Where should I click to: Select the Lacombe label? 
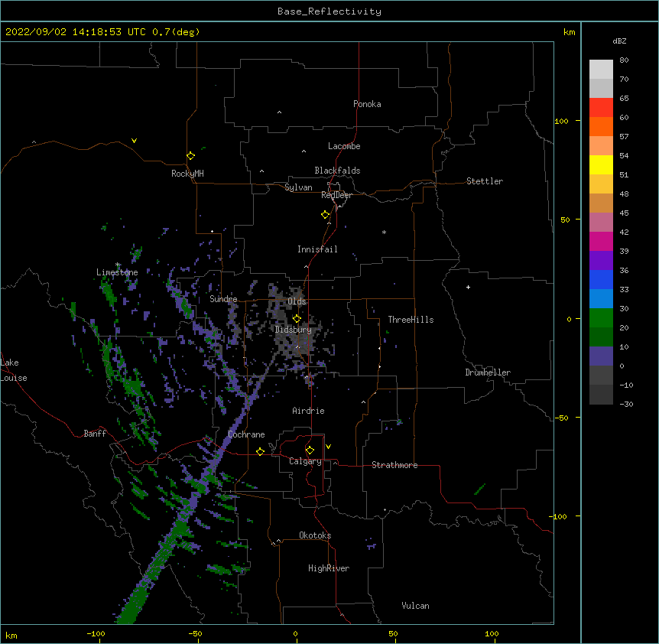[x=344, y=146]
